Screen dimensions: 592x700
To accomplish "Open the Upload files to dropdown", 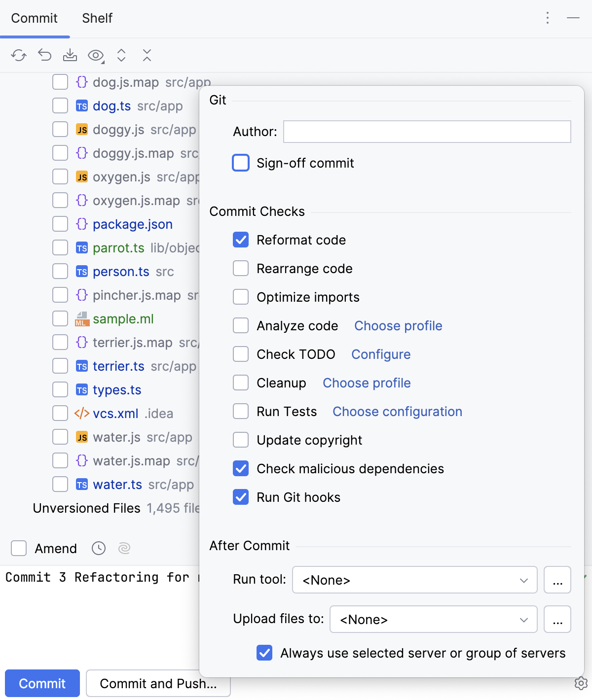I will click(x=433, y=619).
